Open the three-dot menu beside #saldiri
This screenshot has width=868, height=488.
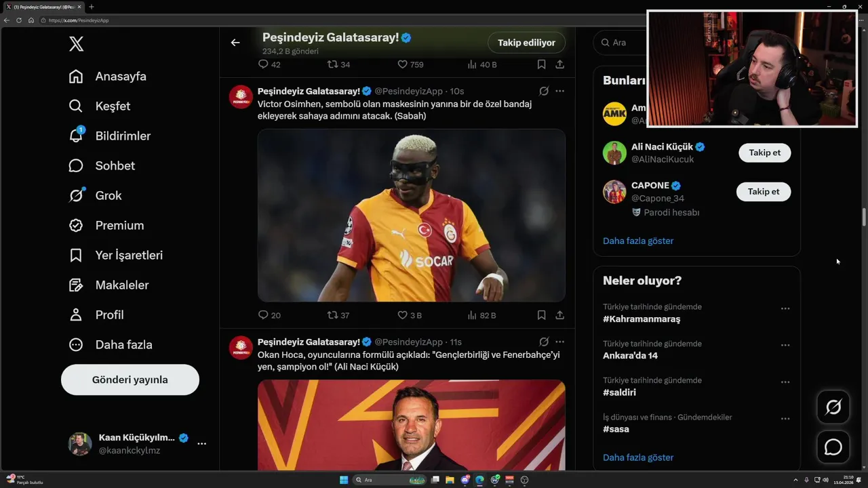click(x=785, y=382)
